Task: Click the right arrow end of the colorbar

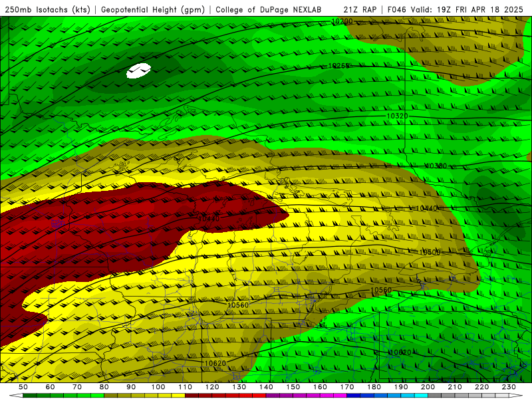Action: click(x=516, y=396)
